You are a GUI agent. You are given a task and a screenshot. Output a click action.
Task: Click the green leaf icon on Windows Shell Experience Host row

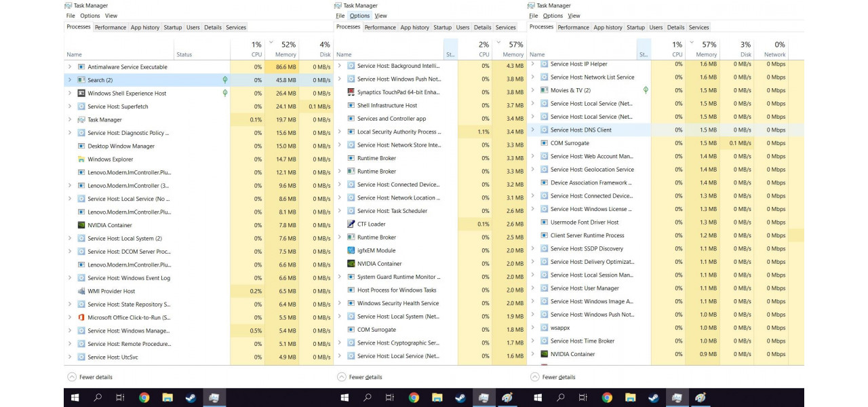pyautogui.click(x=225, y=94)
